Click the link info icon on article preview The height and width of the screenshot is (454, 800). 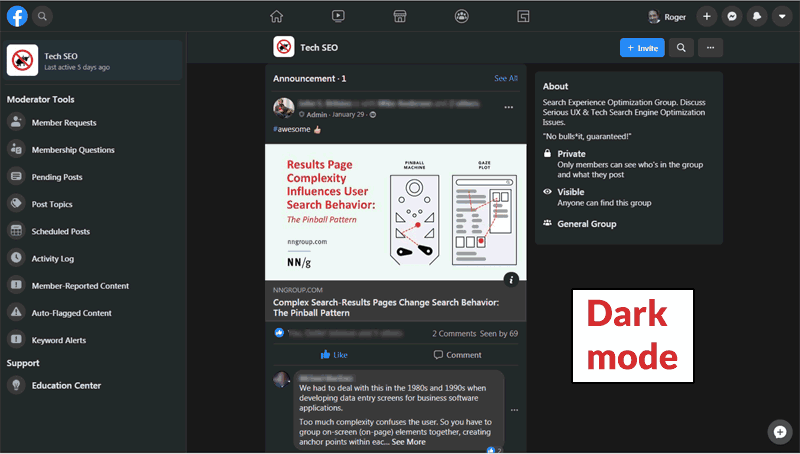pos(511,280)
